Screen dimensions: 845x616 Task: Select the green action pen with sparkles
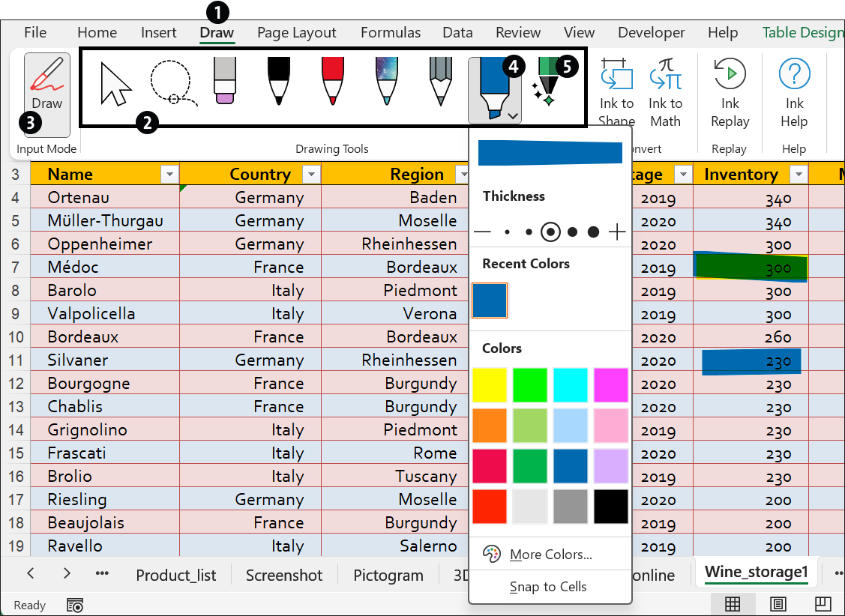tap(547, 83)
